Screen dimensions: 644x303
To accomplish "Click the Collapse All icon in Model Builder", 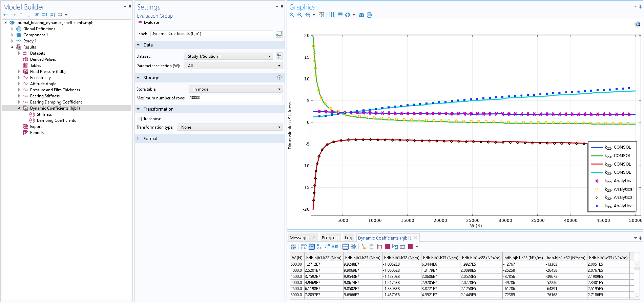I will coord(45,15).
